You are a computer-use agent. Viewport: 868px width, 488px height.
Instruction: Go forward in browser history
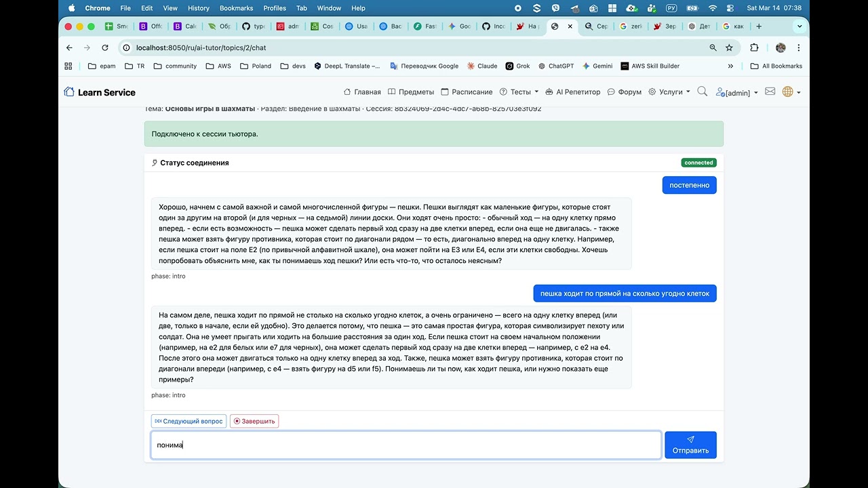click(87, 47)
